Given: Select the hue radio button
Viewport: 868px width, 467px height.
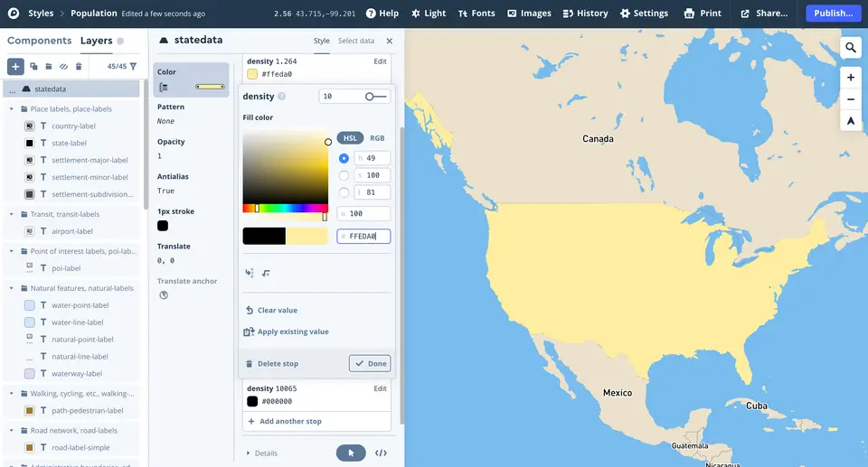Looking at the screenshot, I should [344, 159].
